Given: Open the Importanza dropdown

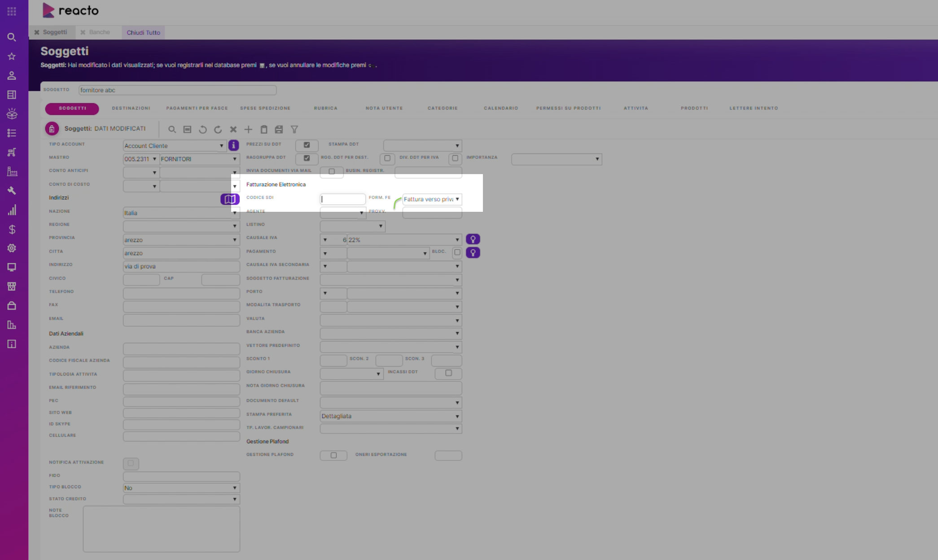Looking at the screenshot, I should tap(557, 159).
